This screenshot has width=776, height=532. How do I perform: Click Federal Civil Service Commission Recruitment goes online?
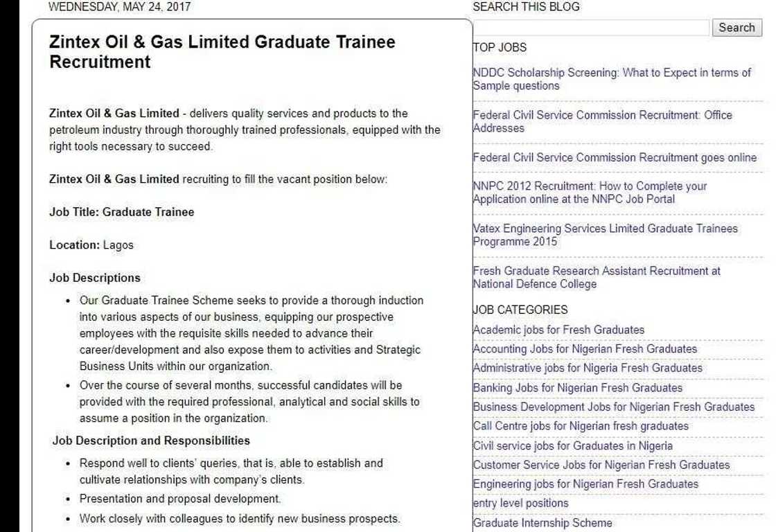pyautogui.click(x=613, y=157)
